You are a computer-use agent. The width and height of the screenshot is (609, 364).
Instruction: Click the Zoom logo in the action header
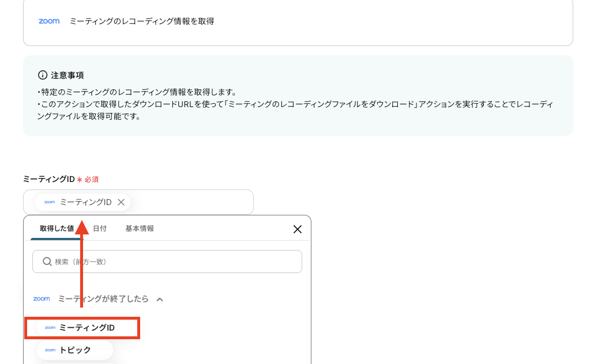click(x=48, y=21)
